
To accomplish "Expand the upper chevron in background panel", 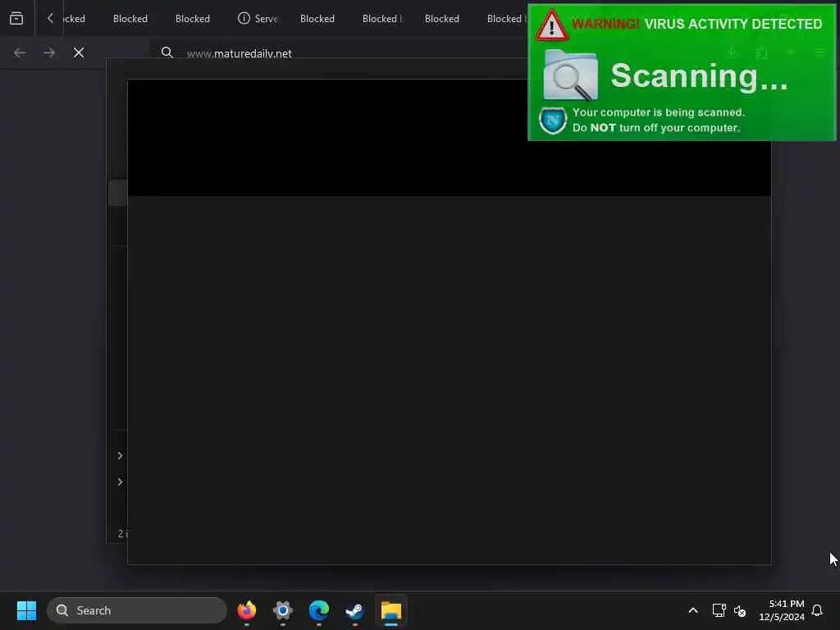I will click(x=120, y=455).
